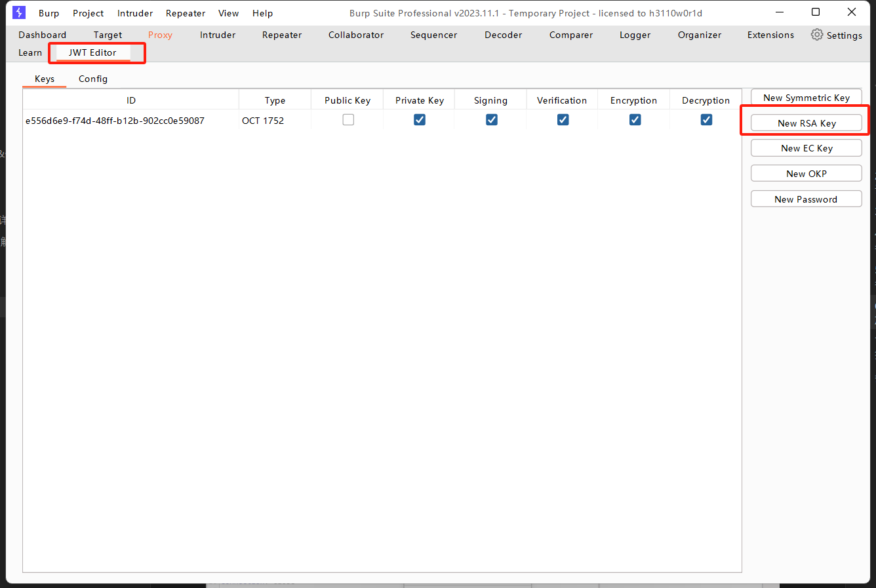876x588 pixels.
Task: Uncheck the Encryption checkbox
Action: (635, 120)
